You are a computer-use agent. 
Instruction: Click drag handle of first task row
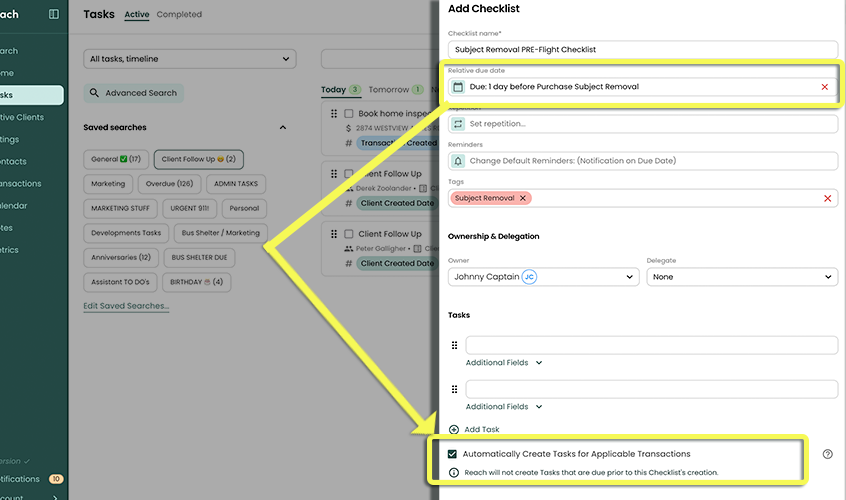(x=454, y=345)
